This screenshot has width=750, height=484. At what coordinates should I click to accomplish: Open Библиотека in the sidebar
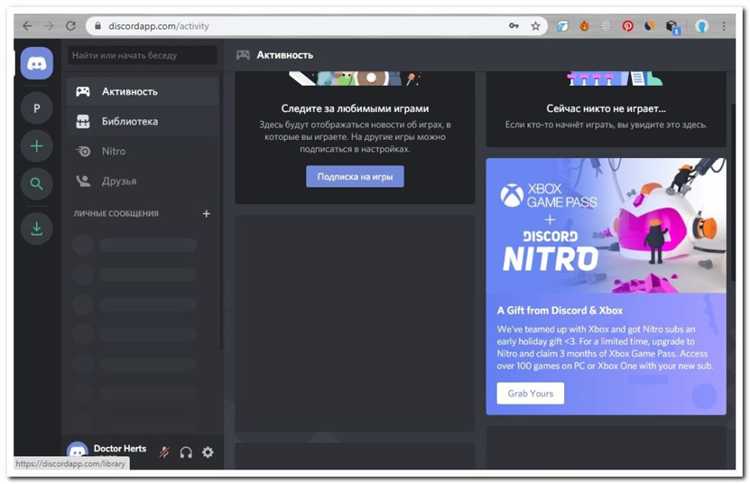tap(143, 121)
